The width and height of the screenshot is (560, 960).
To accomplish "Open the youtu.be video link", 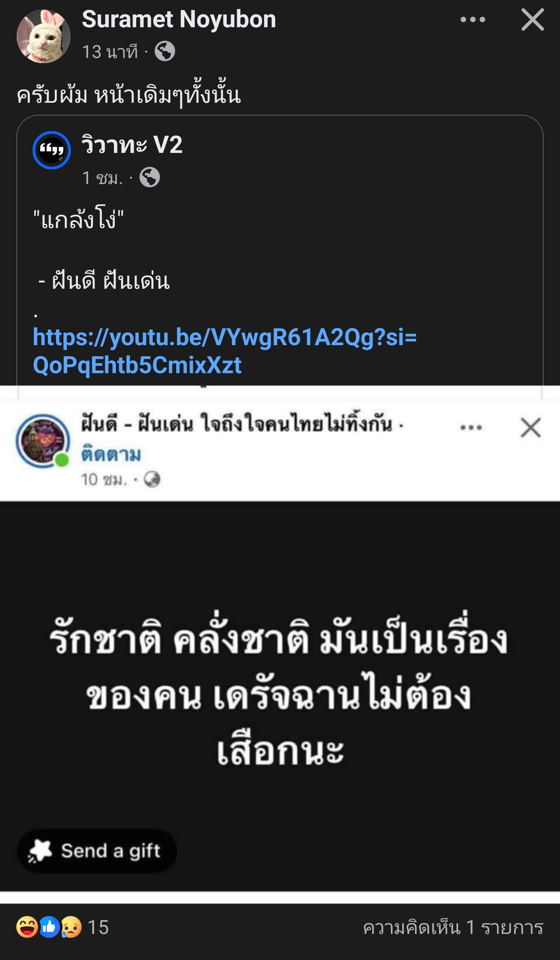I will click(x=224, y=351).
